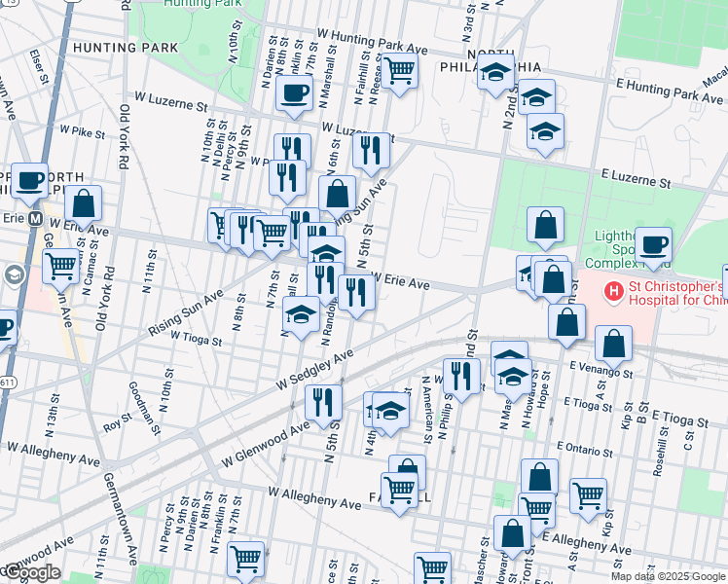Click the Germantown Ave street label
The height and width of the screenshot is (584, 728).
[x=120, y=519]
